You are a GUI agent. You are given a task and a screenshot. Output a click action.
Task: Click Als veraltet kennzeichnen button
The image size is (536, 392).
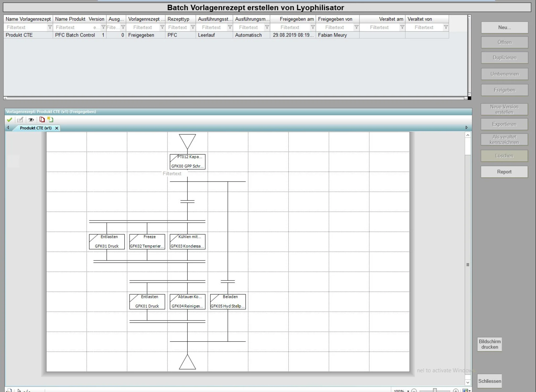coord(504,140)
